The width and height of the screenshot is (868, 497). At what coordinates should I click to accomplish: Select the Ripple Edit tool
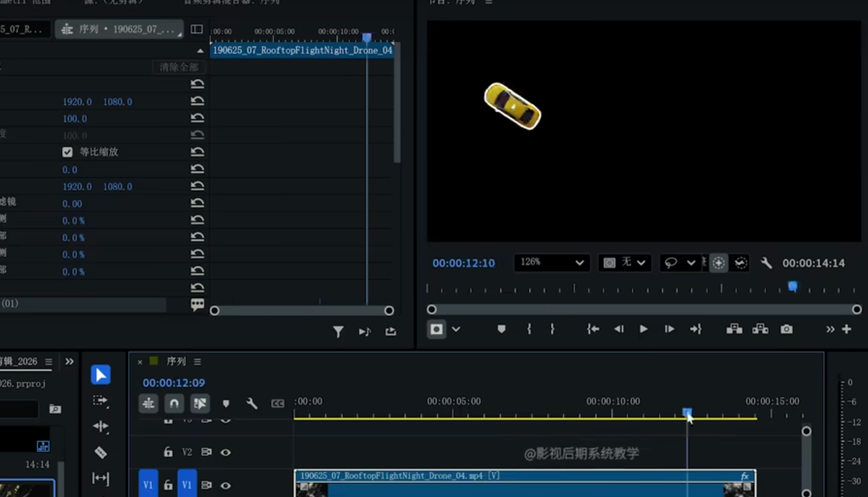(100, 426)
